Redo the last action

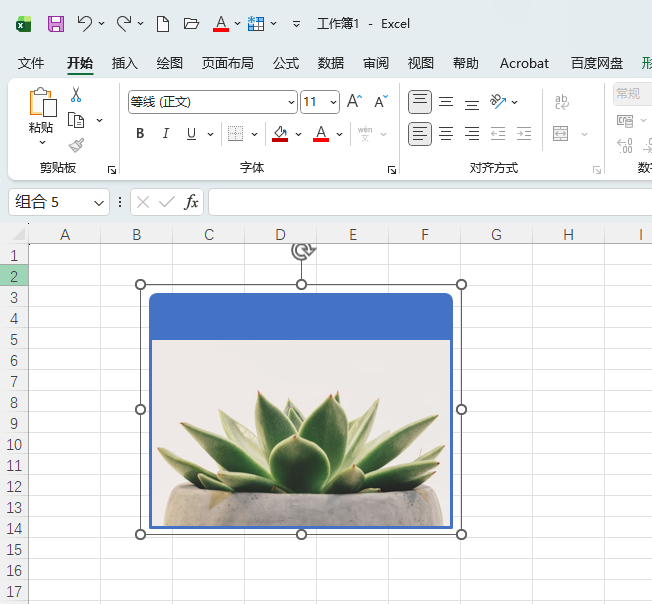123,24
